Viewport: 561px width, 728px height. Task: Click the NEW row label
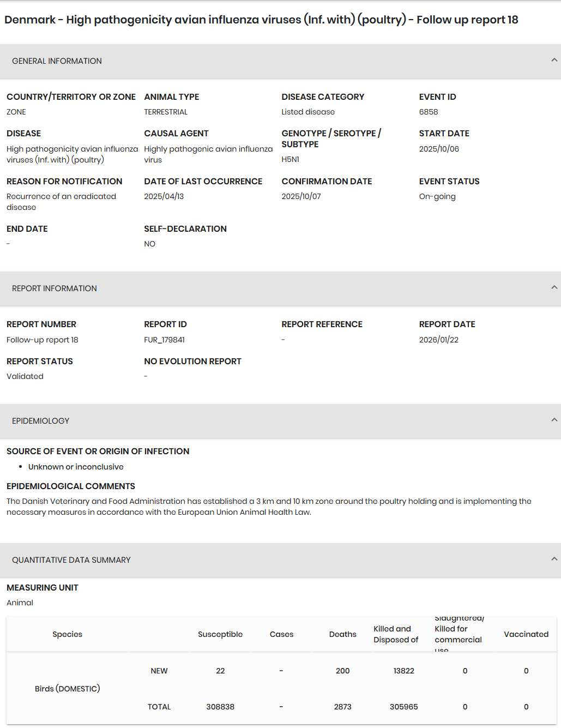(159, 671)
